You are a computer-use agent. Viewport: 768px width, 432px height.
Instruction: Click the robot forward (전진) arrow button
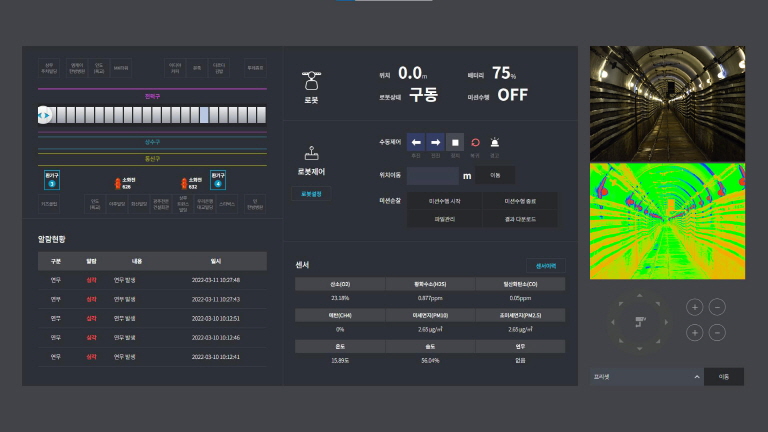[436, 142]
